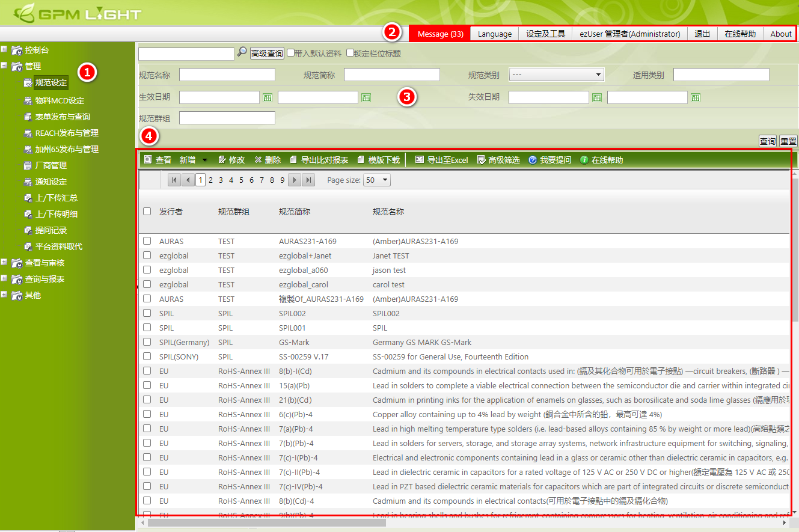
Task: Check row SS-00259 V.17 checkbox
Action: coord(147,356)
